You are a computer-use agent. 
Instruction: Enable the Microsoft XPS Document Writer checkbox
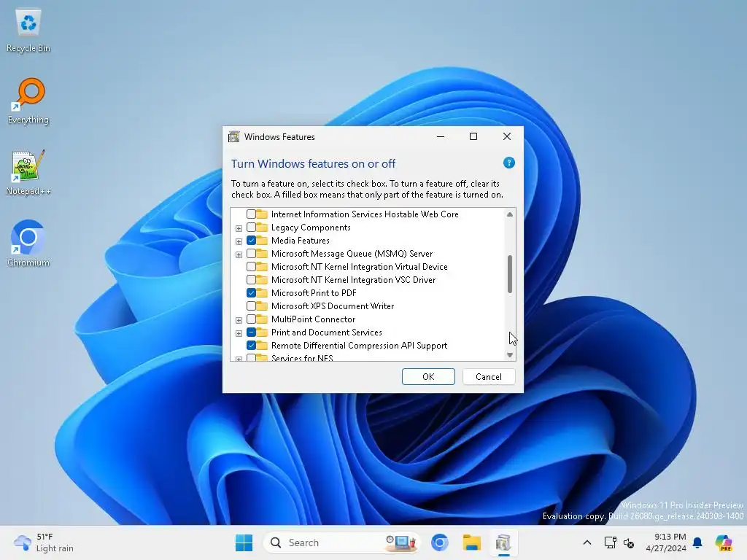tap(251, 306)
